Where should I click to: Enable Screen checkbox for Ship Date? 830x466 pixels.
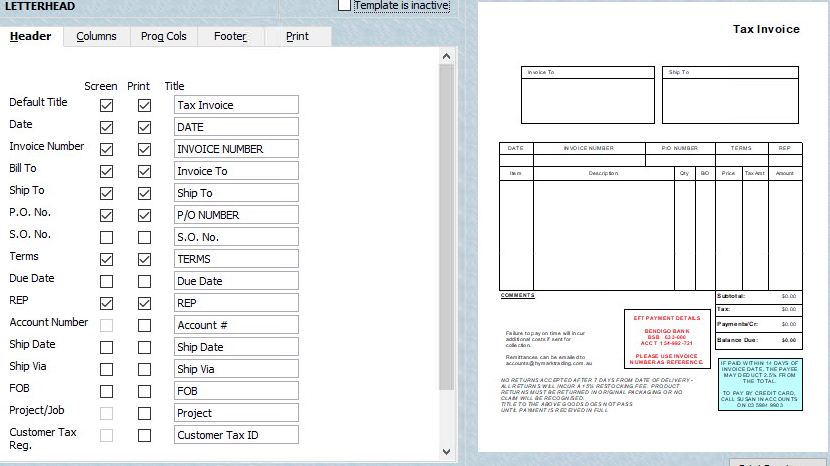tap(106, 347)
